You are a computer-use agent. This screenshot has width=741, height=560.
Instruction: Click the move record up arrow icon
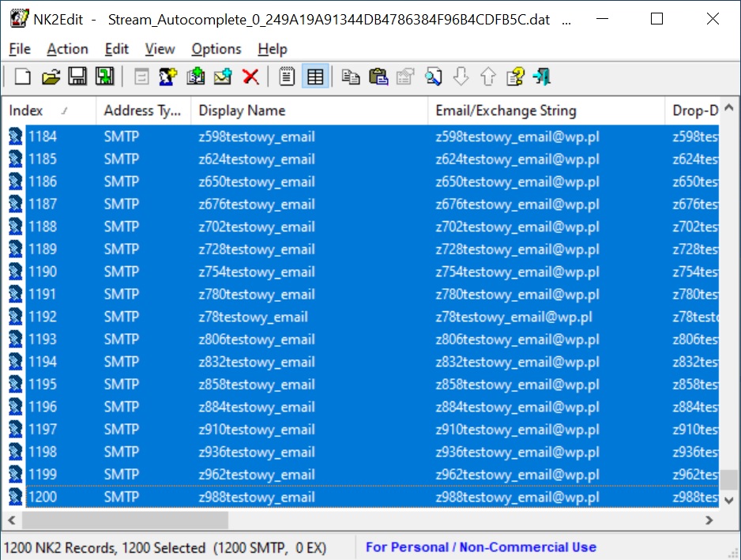click(488, 77)
